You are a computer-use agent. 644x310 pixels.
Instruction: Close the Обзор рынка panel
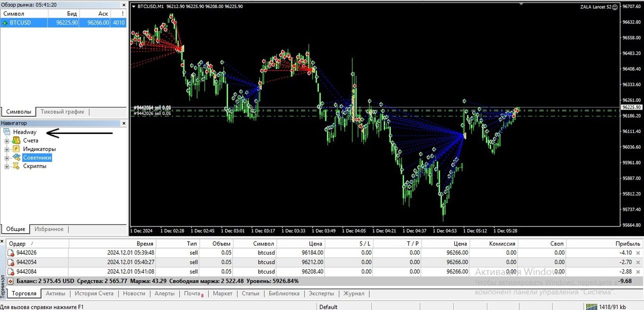124,4
